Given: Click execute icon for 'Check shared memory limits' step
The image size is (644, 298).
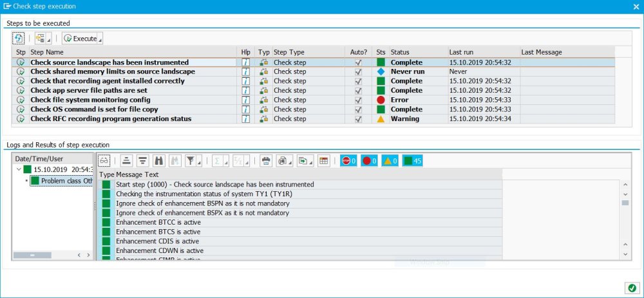Looking at the screenshot, I should click(x=21, y=71).
